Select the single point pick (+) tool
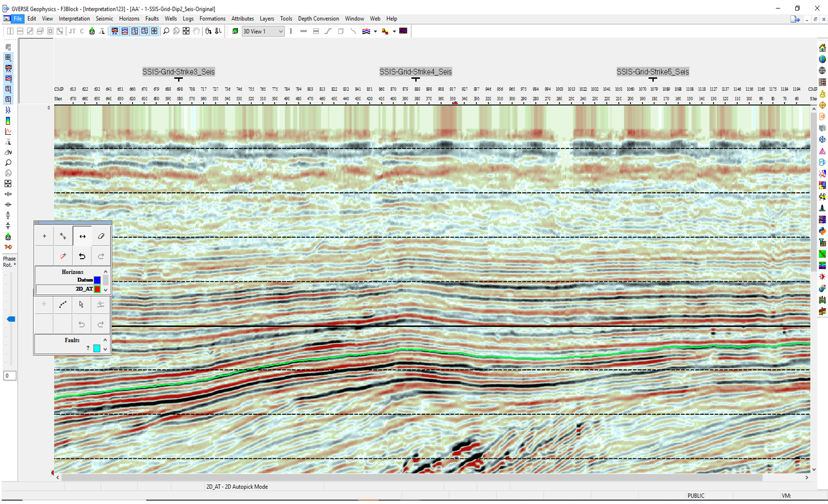 click(45, 236)
